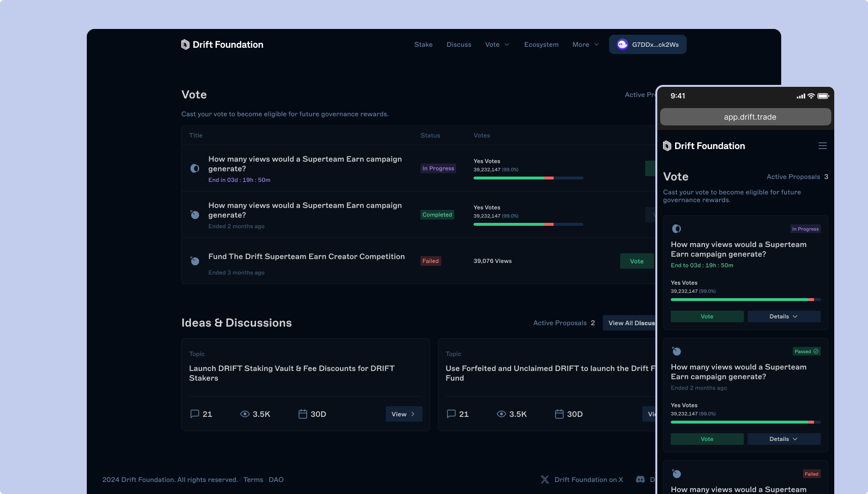Click the Votes column header
The image size is (868, 494).
coord(482,136)
